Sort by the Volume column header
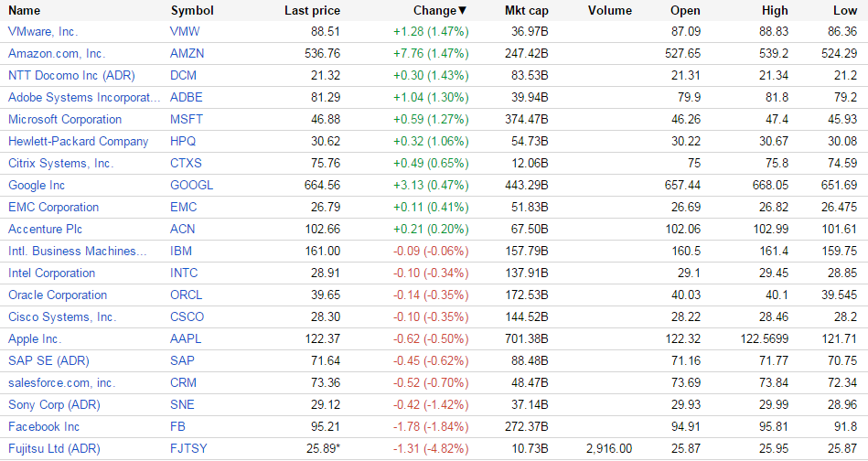Viewport: 868px width, 461px height. [x=610, y=10]
